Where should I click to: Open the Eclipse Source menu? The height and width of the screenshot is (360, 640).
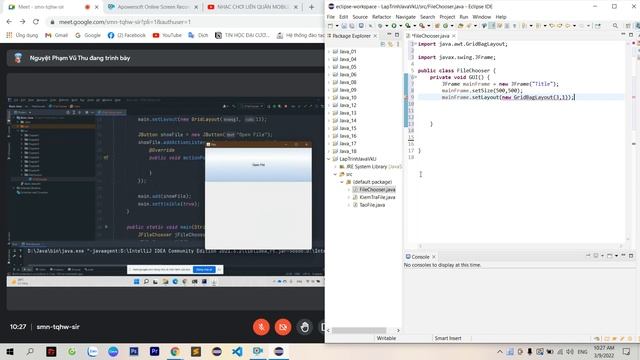(x=360, y=17)
